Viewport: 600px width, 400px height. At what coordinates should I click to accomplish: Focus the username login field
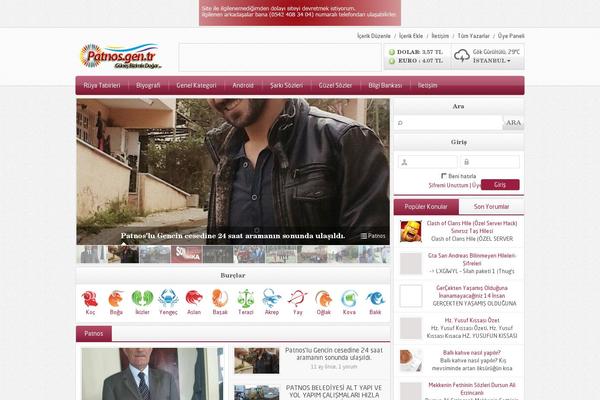pos(428,162)
